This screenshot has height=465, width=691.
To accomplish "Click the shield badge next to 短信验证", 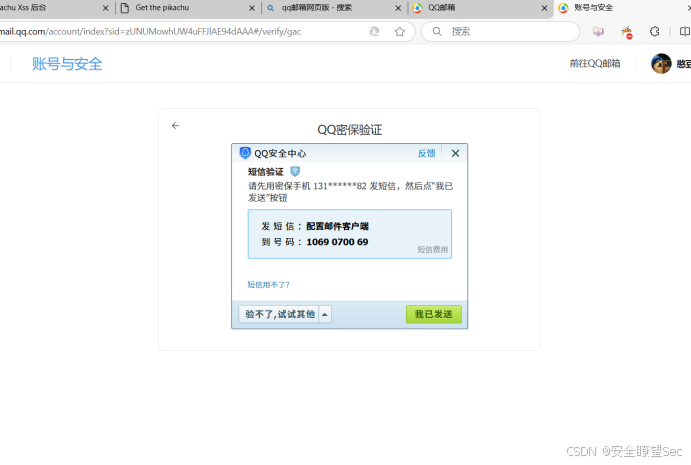I will pyautogui.click(x=295, y=171).
